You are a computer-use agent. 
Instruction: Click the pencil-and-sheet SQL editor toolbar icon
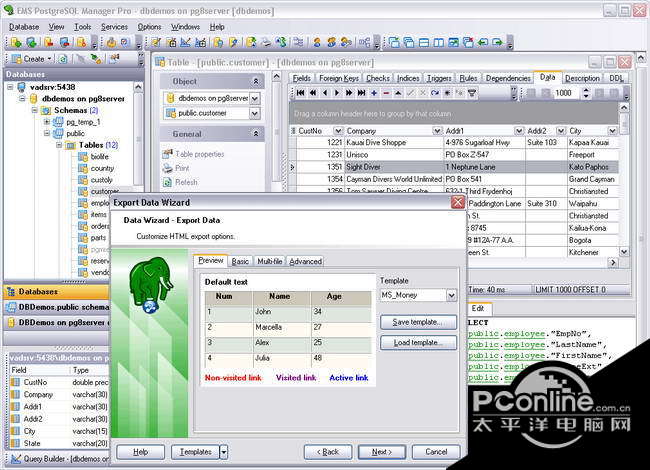coord(156,42)
